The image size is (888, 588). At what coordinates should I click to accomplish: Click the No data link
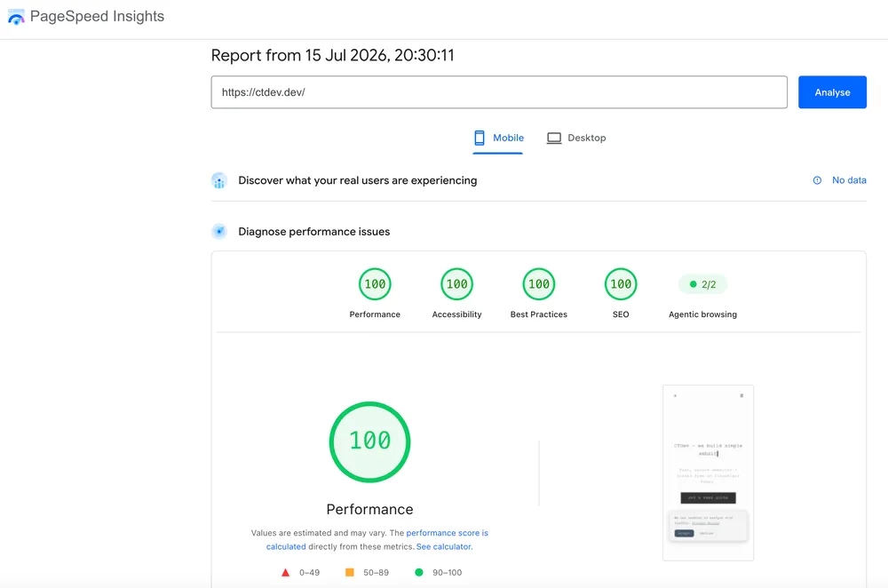[849, 180]
